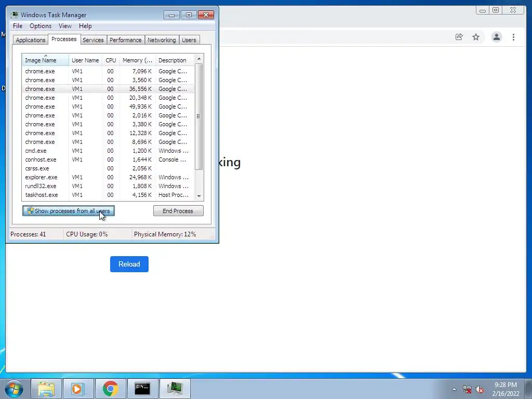The image size is (532, 399).
Task: Select the rundll32.exe process
Action: pos(108,186)
